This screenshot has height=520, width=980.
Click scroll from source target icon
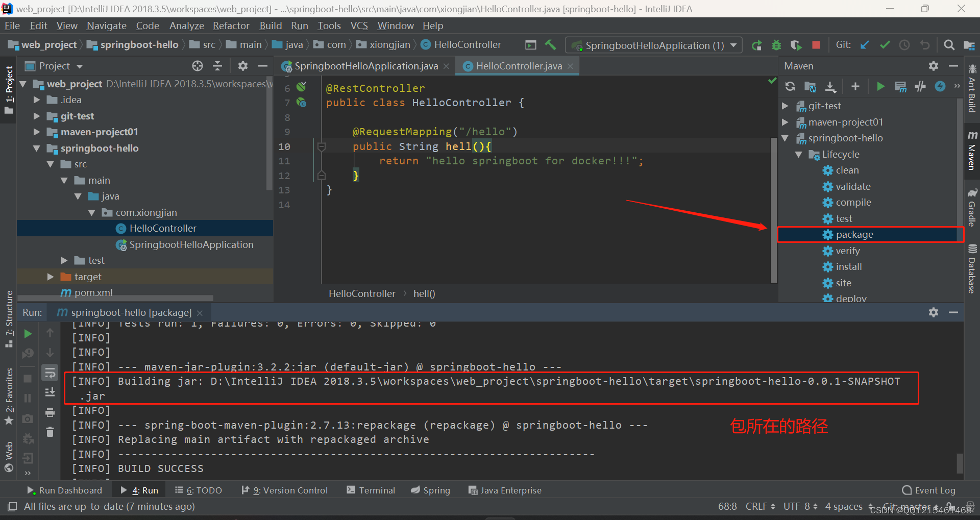[x=198, y=66]
